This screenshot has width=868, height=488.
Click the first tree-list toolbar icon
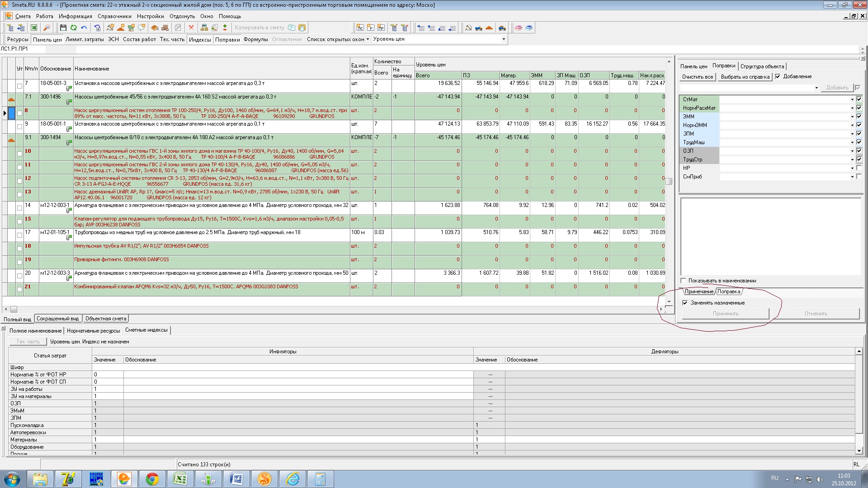(x=10, y=28)
